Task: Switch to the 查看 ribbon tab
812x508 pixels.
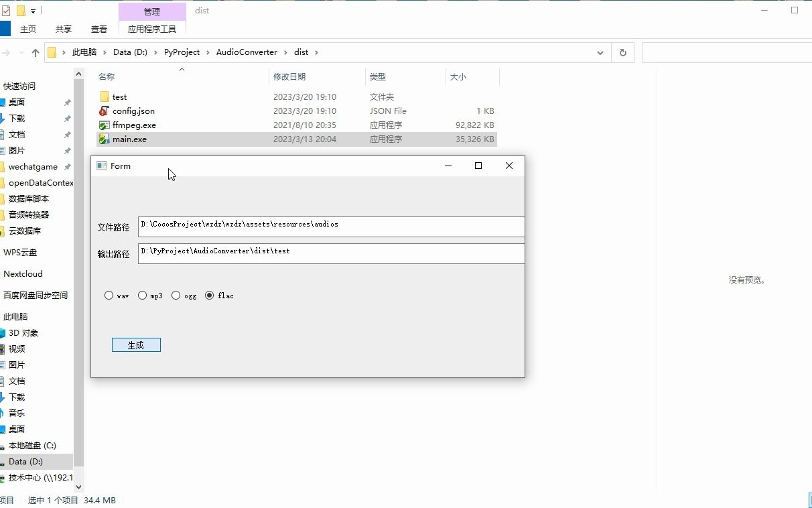Action: click(98, 29)
